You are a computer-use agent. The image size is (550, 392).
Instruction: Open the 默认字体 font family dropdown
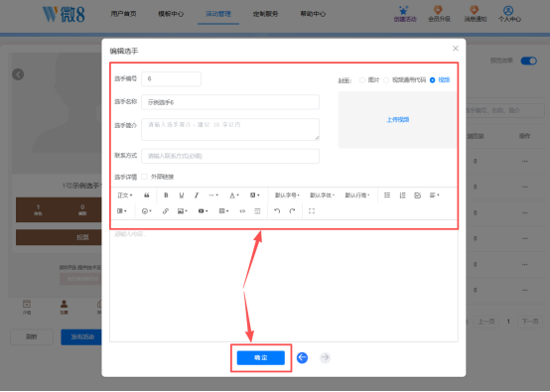[322, 196]
